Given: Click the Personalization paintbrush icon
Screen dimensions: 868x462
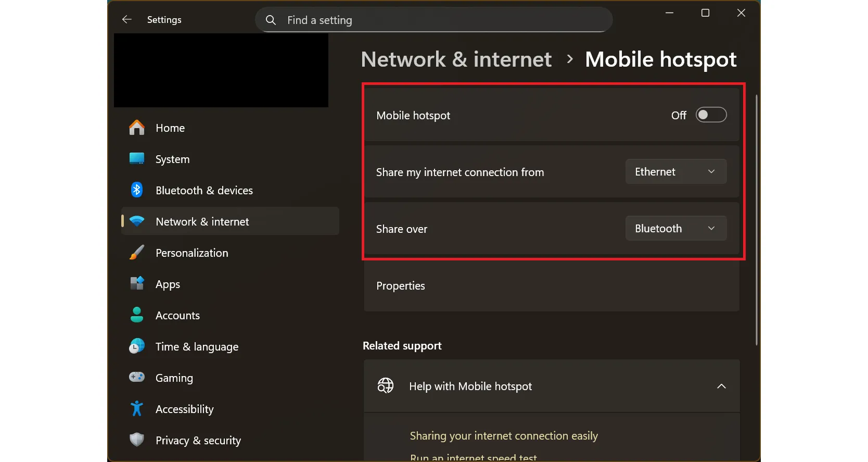Looking at the screenshot, I should click(137, 253).
